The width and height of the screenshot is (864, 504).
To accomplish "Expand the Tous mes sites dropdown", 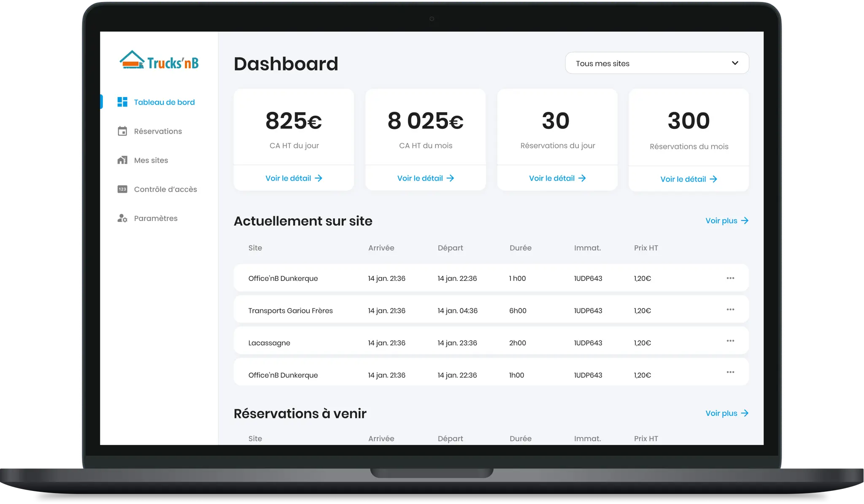I will 656,63.
